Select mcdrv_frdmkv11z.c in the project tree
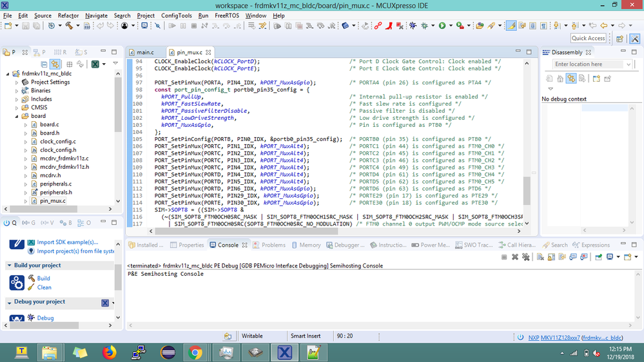This screenshot has height=362, width=644. [x=64, y=158]
